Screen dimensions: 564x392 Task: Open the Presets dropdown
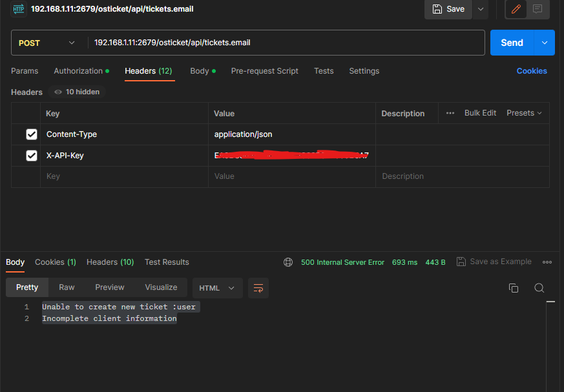[524, 113]
